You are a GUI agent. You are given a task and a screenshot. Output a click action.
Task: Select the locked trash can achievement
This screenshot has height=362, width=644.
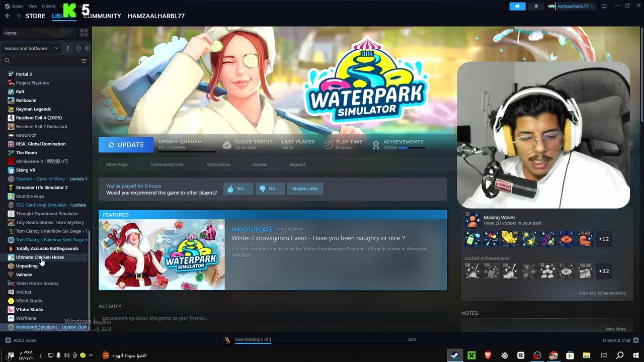click(x=491, y=271)
